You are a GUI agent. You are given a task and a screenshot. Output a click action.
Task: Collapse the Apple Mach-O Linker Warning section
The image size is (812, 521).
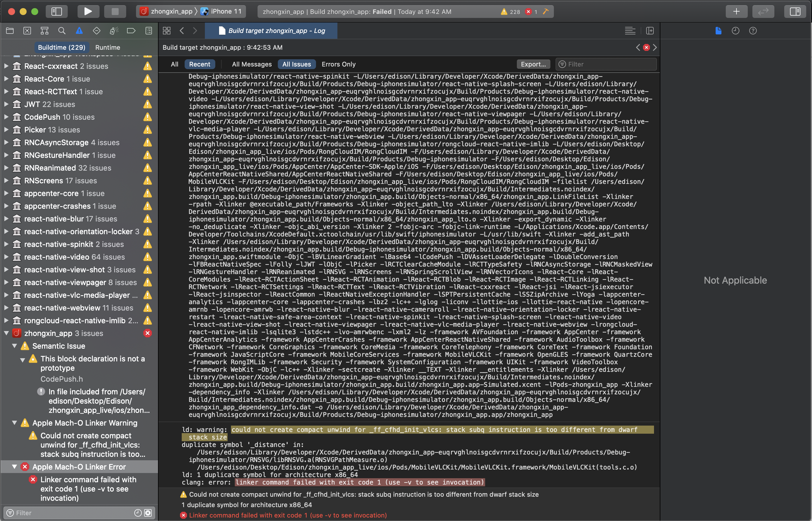click(14, 423)
